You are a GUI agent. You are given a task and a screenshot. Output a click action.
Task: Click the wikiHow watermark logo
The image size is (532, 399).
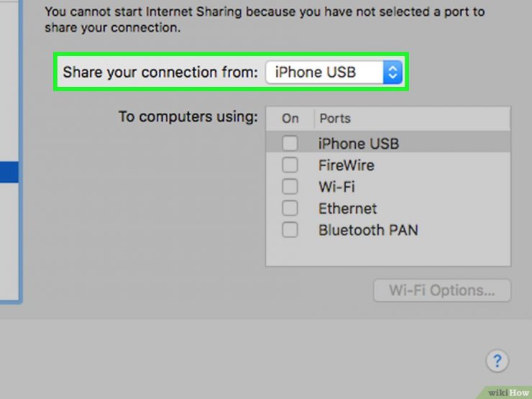point(508,393)
